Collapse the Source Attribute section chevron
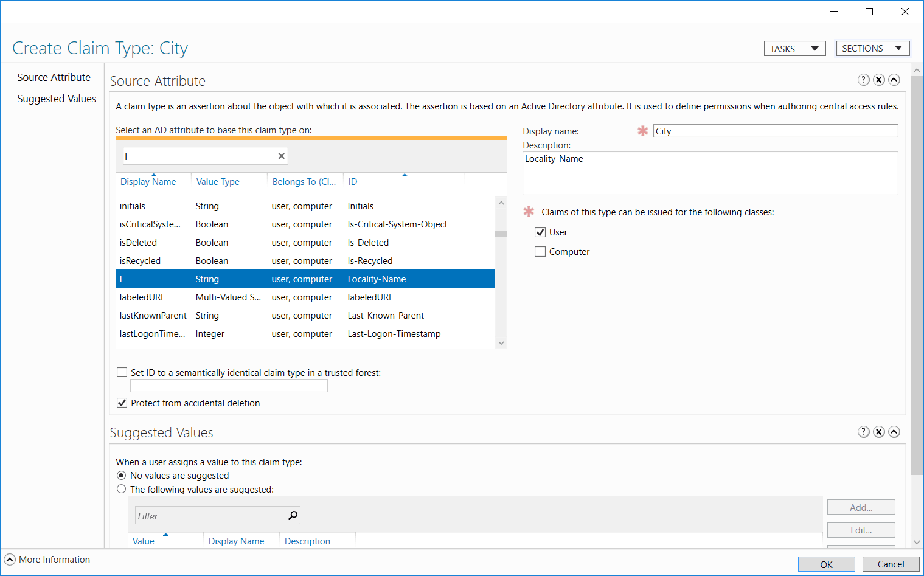924x576 pixels. click(894, 80)
